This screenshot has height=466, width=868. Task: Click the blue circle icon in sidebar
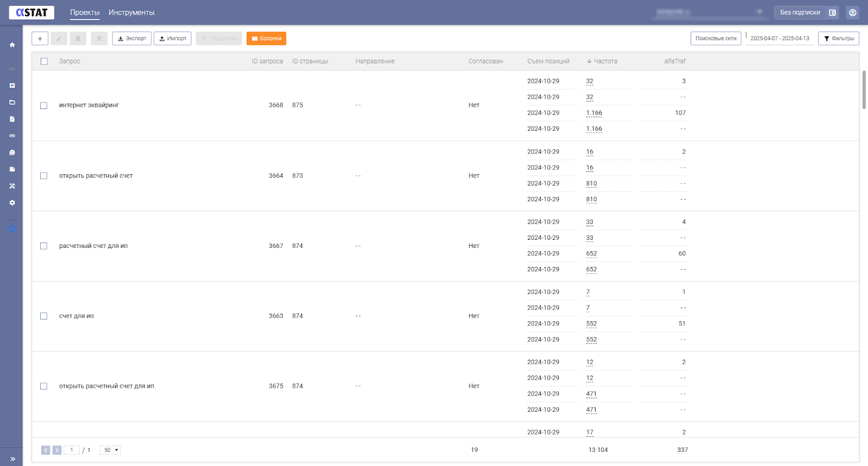coord(12,228)
